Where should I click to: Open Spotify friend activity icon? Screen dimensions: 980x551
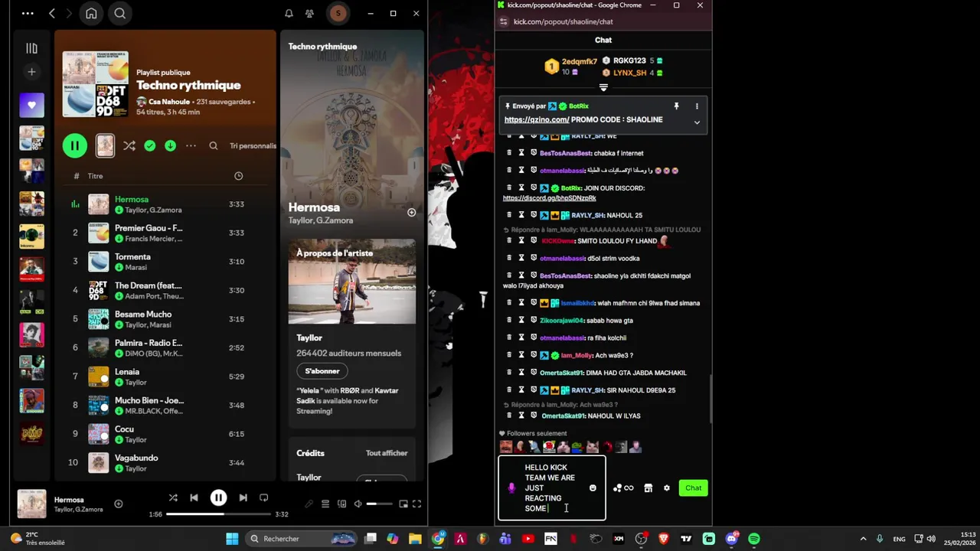coord(309,13)
